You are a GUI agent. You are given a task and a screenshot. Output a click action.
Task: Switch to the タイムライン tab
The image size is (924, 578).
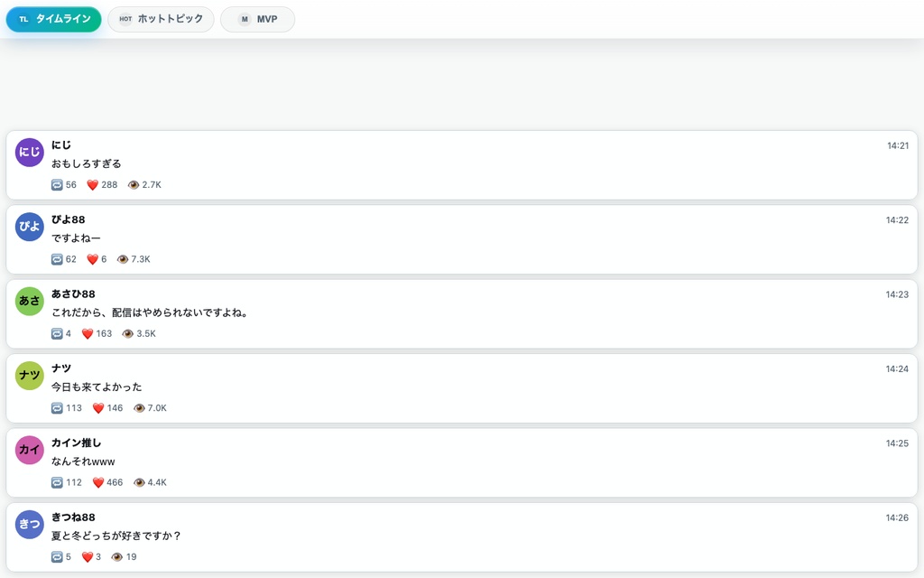(53, 20)
